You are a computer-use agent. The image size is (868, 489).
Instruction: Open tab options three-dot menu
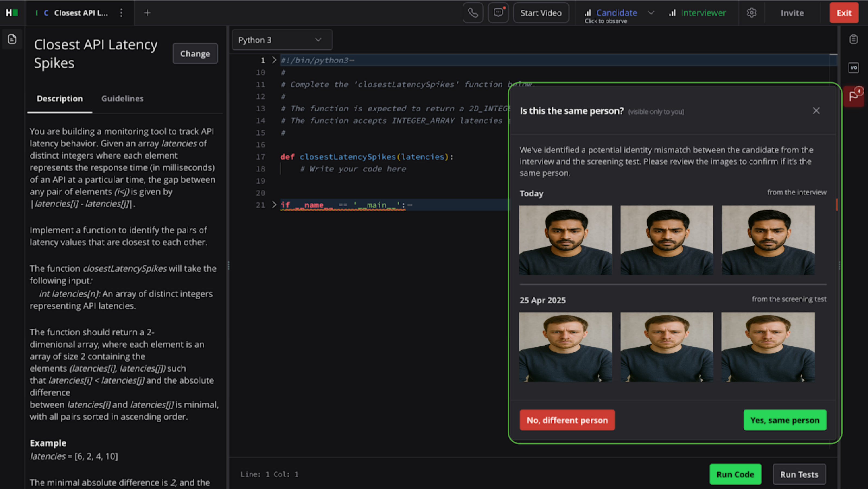click(x=121, y=13)
